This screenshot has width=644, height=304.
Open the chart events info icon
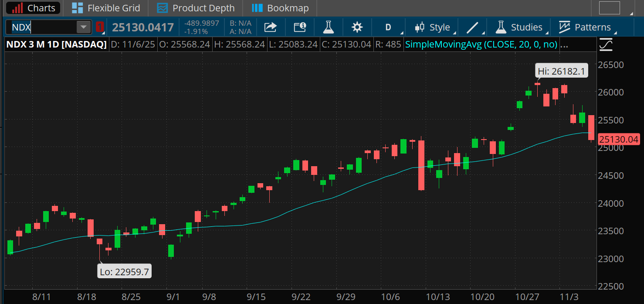point(299,27)
